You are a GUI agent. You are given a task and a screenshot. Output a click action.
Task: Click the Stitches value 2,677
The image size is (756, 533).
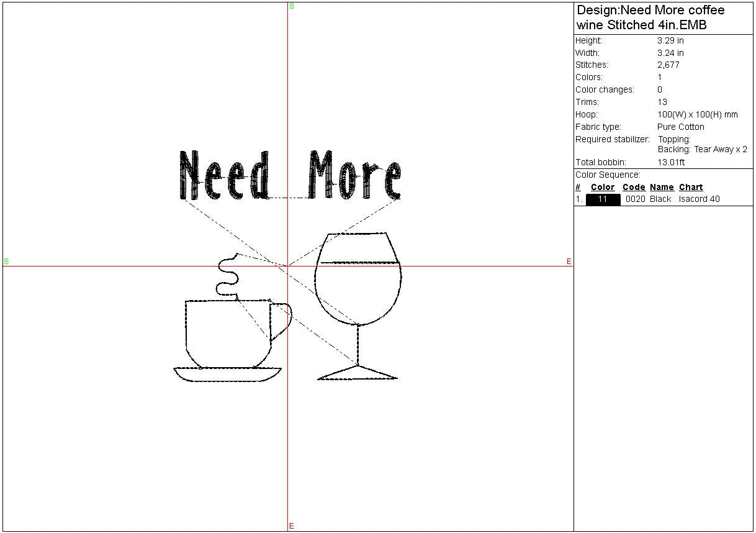click(x=668, y=65)
